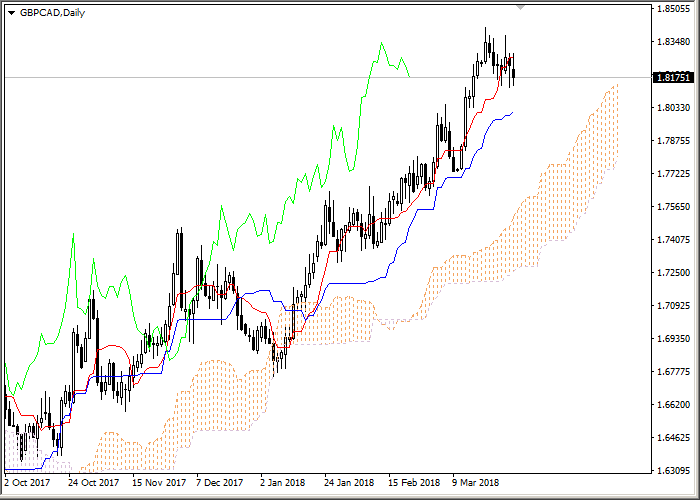Click the 2 Oct 2017 date label
Screen dimensions: 700x500
coord(27,483)
